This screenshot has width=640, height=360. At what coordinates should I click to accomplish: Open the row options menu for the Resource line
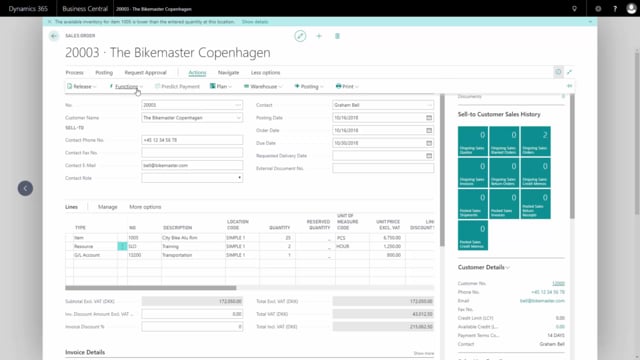pyautogui.click(x=122, y=246)
